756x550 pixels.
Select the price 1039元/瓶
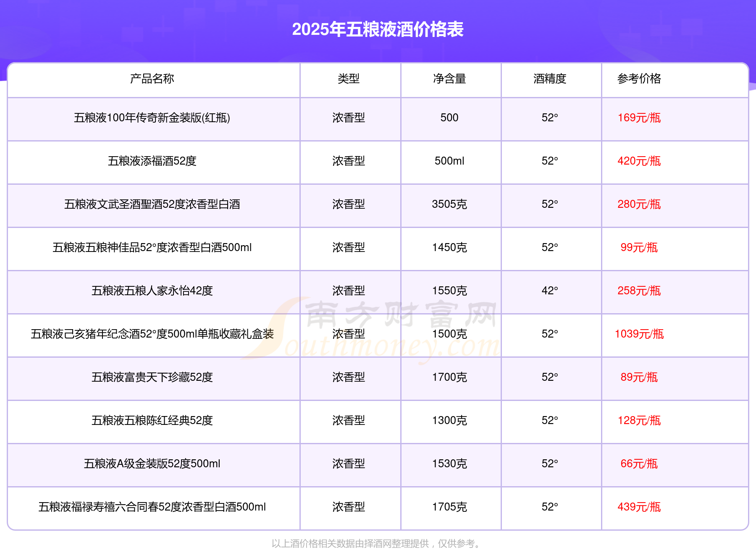click(x=639, y=334)
